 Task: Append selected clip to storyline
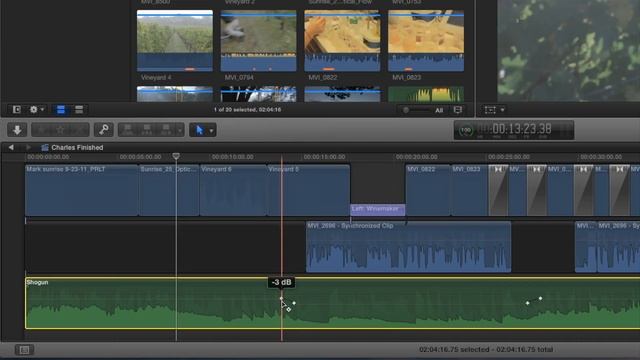pos(166,130)
